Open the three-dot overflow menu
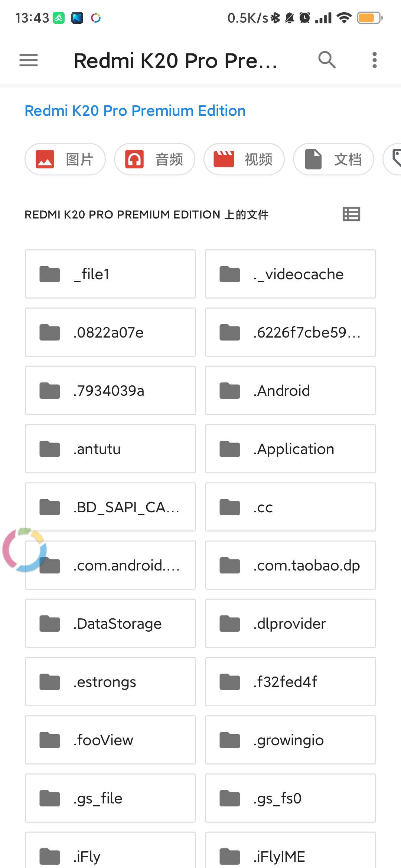Viewport: 401px width, 868px height. [374, 60]
